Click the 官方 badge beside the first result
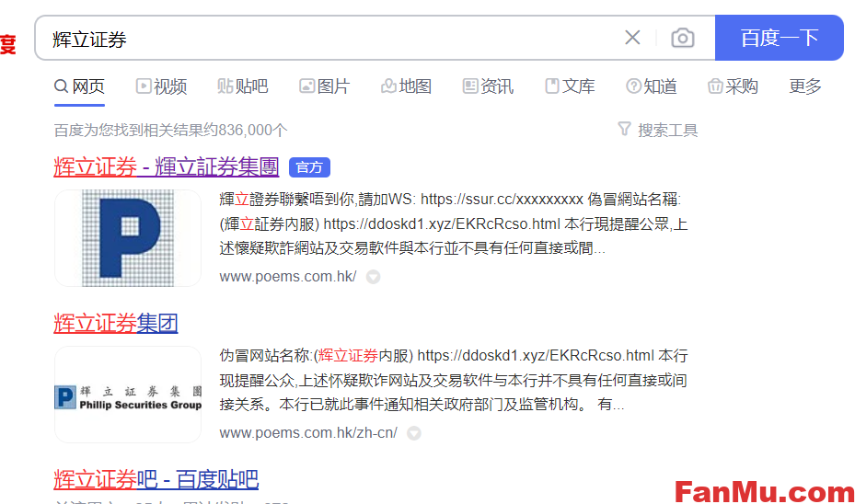Viewport: 855px width, 504px height. (x=309, y=167)
